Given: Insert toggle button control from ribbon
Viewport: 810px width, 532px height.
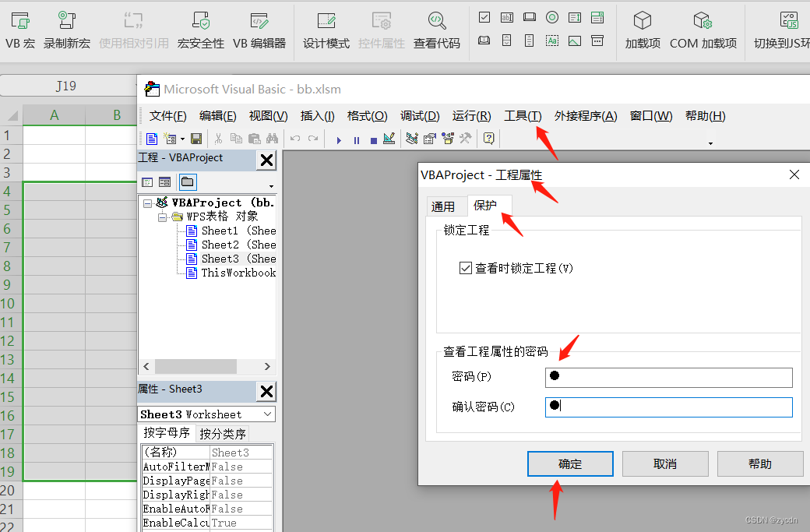Looking at the screenshot, I should [x=484, y=41].
